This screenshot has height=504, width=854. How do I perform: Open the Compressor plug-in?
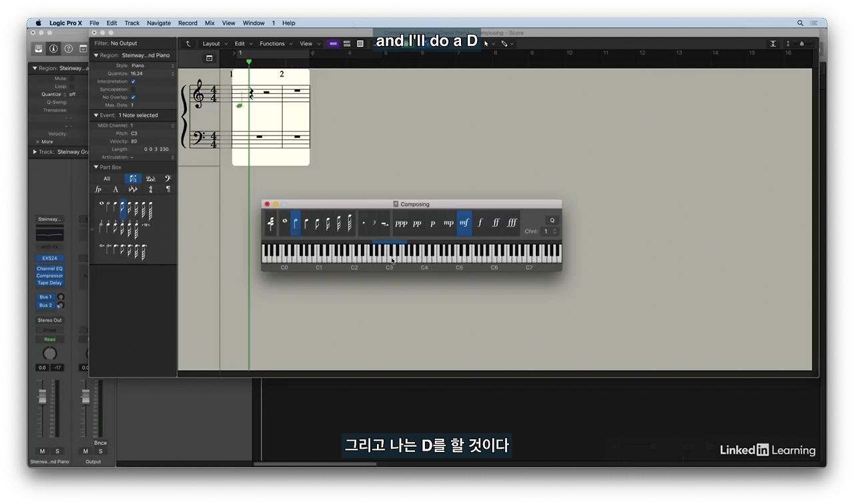click(50, 275)
